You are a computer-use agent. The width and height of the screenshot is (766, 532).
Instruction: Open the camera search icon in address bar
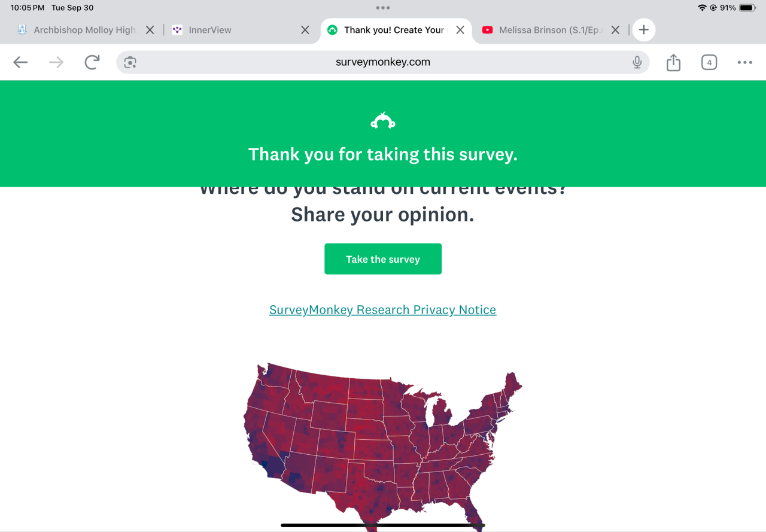[x=130, y=62]
